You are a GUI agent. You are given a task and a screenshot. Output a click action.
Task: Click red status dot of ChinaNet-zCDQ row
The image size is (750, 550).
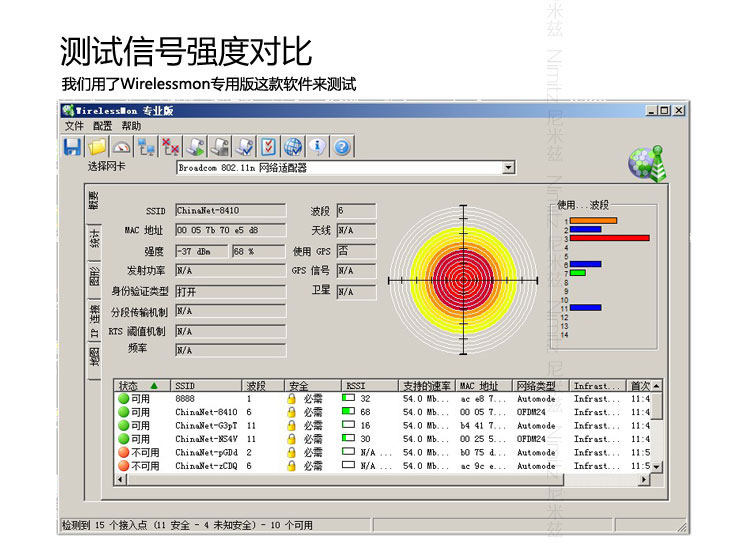point(124,465)
